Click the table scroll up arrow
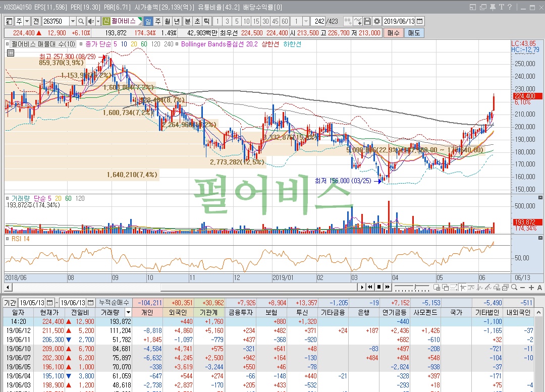The image size is (545, 392). coord(538,312)
